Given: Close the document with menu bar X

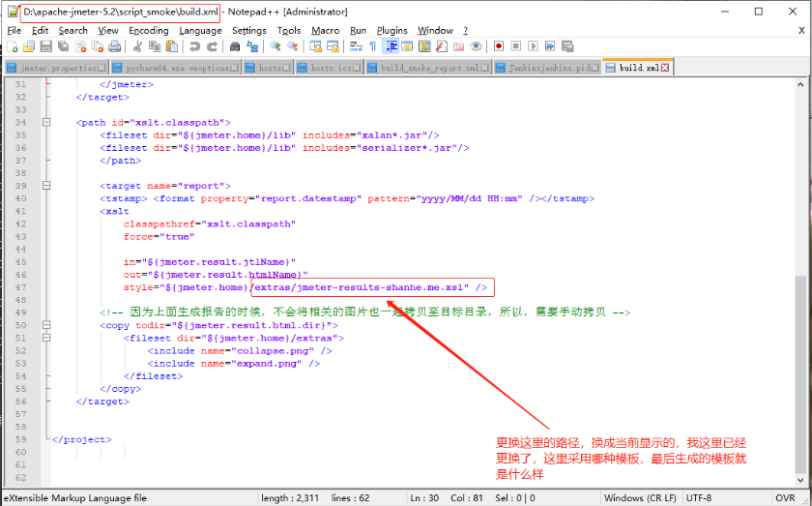Looking at the screenshot, I should (x=801, y=31).
